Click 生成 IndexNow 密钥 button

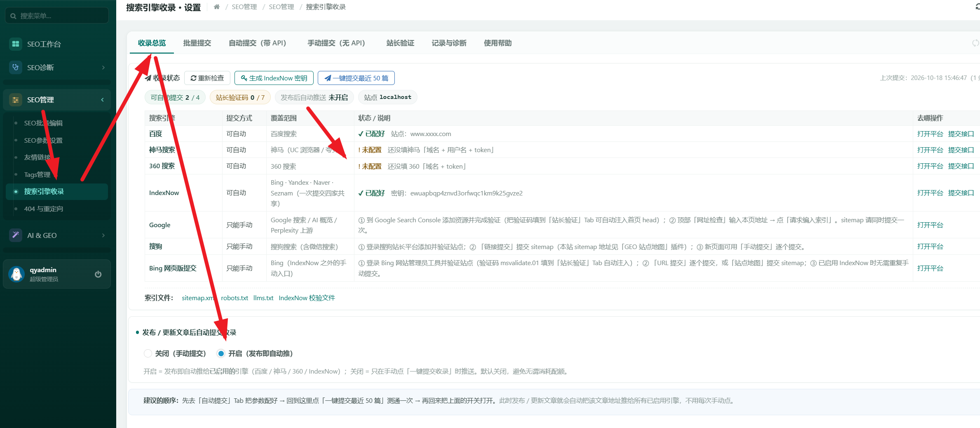274,78
